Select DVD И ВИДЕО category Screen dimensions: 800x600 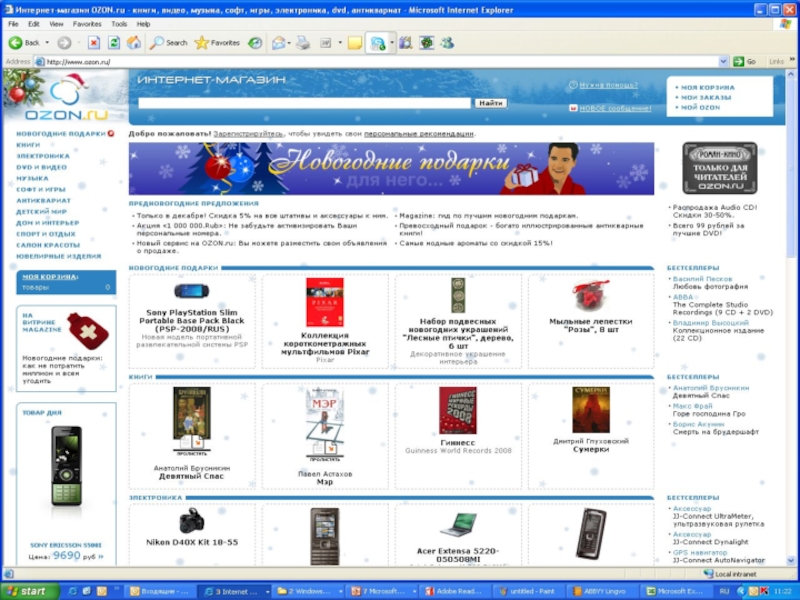(x=41, y=167)
